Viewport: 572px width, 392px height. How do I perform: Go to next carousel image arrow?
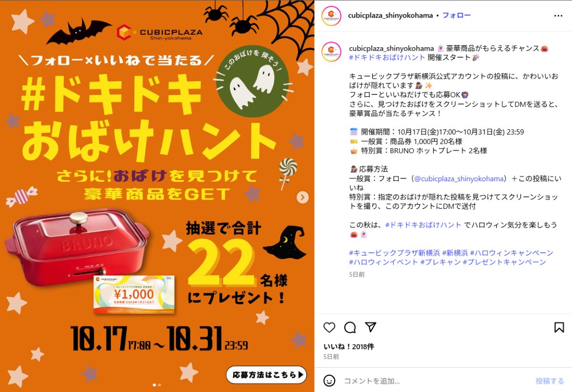click(x=303, y=197)
